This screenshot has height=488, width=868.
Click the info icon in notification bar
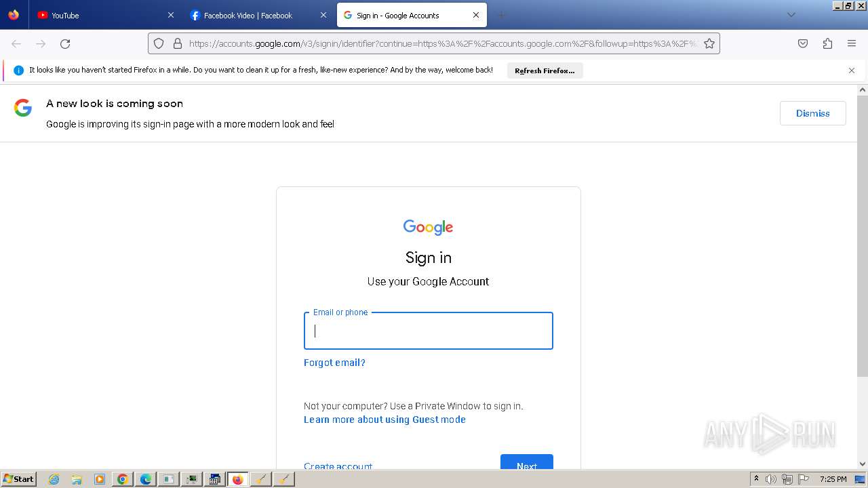click(18, 70)
